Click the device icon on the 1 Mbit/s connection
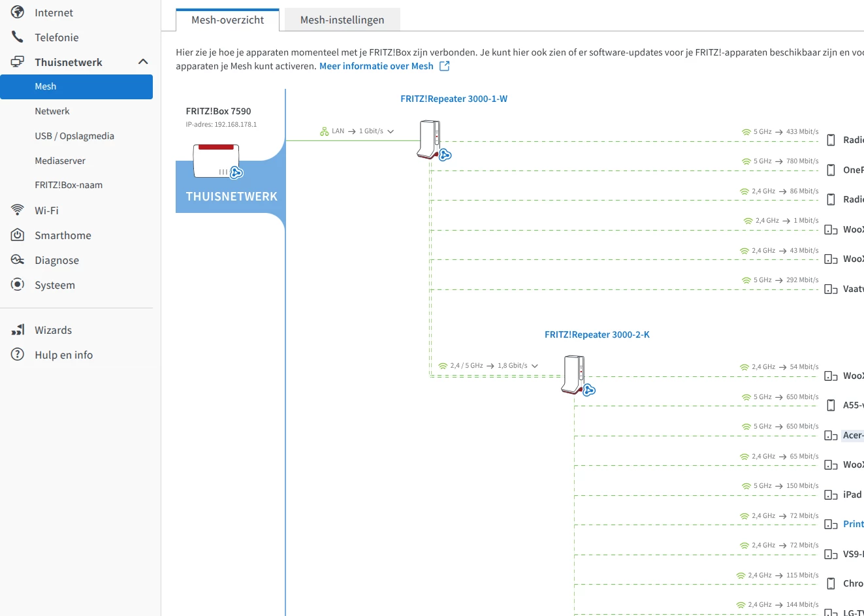This screenshot has width=864, height=616. [x=831, y=230]
